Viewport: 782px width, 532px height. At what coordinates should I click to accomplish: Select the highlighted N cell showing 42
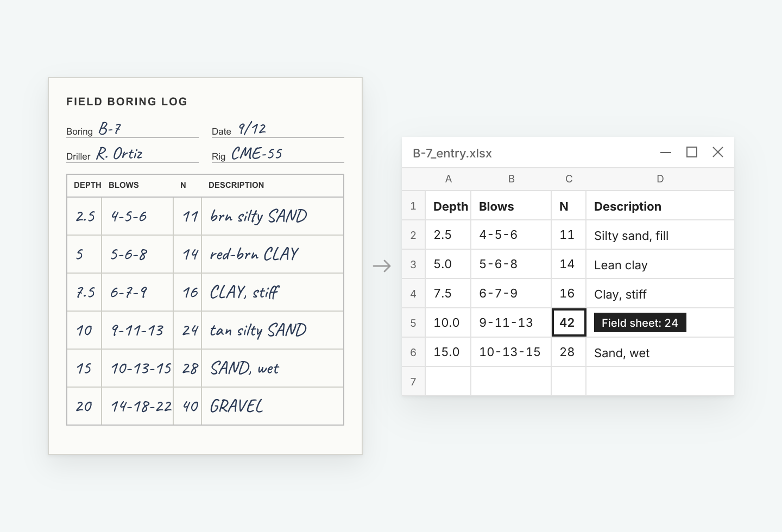[569, 323]
